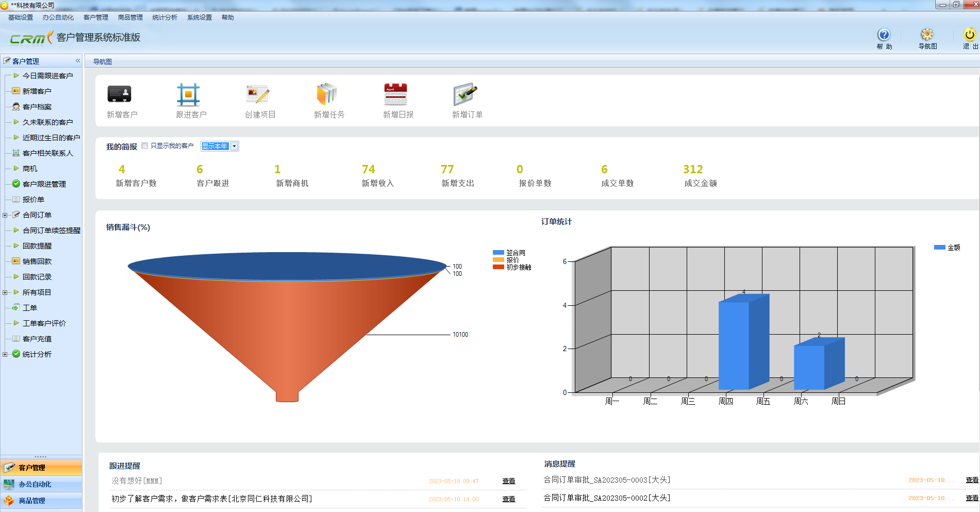Click the red 初步接触 legend swatch
Viewport: 980px width, 512px height.
pyautogui.click(x=498, y=267)
